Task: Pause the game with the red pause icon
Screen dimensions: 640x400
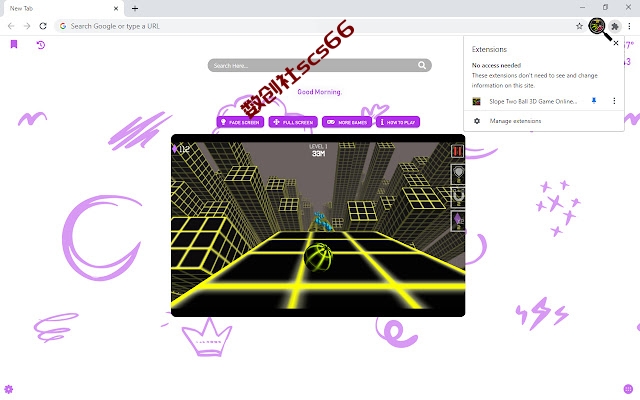Action: (457, 151)
